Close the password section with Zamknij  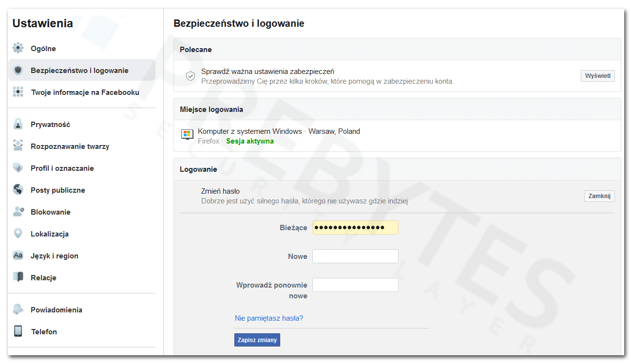(x=599, y=196)
